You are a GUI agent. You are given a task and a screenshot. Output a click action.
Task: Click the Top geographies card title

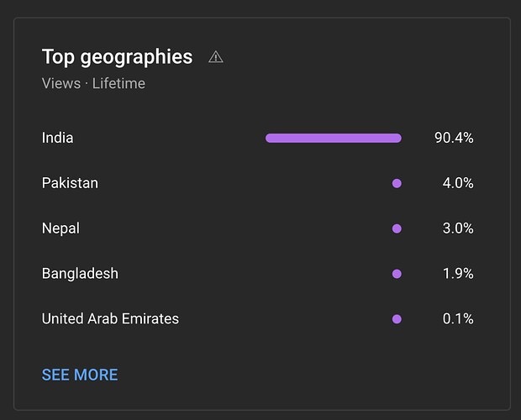point(118,57)
